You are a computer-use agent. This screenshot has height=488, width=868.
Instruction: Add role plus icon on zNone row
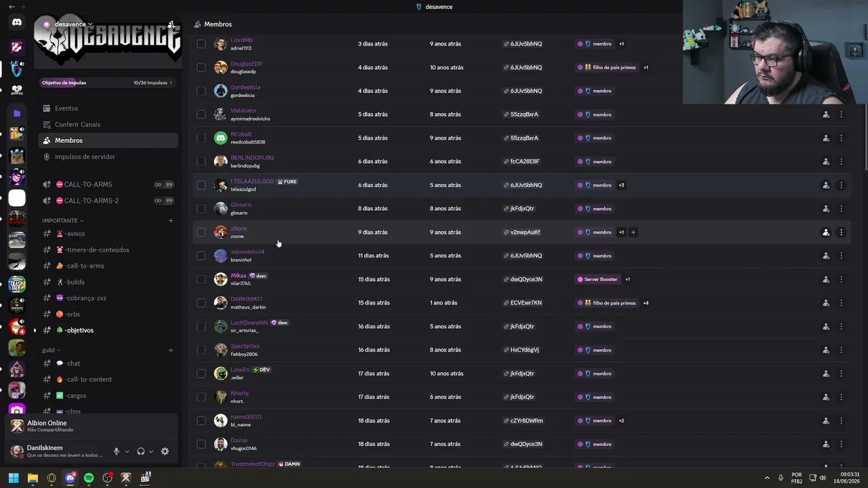(x=633, y=232)
